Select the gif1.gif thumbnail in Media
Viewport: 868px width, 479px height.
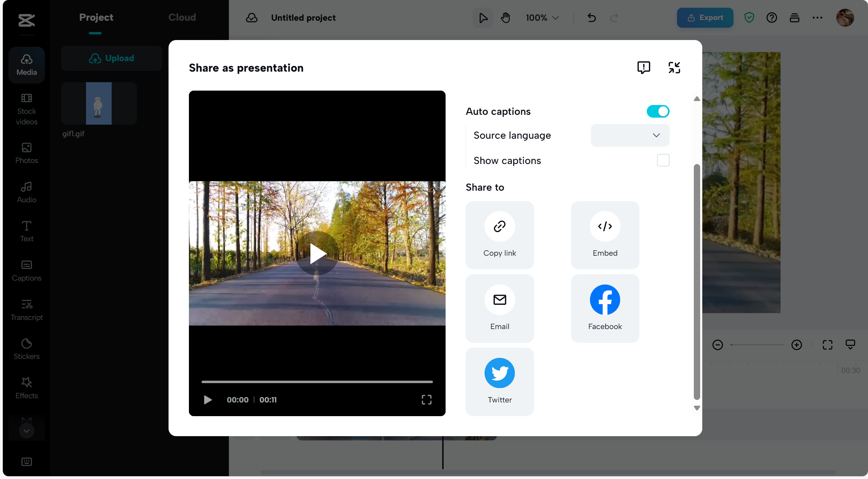point(99,103)
